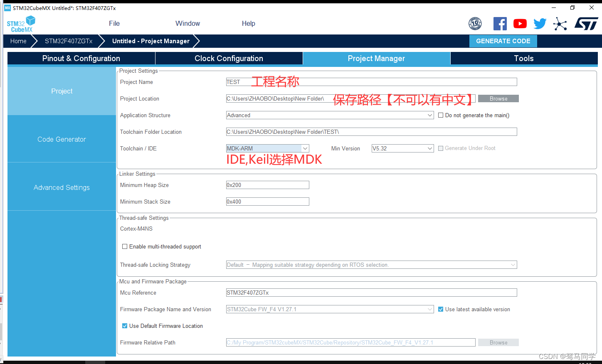Click the Project Name field

tap(372, 82)
